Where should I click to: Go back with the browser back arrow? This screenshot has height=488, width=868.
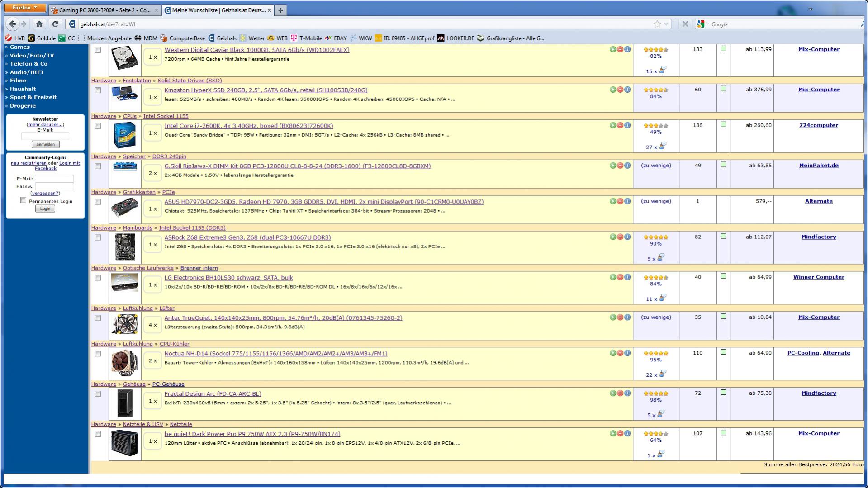pos(12,24)
